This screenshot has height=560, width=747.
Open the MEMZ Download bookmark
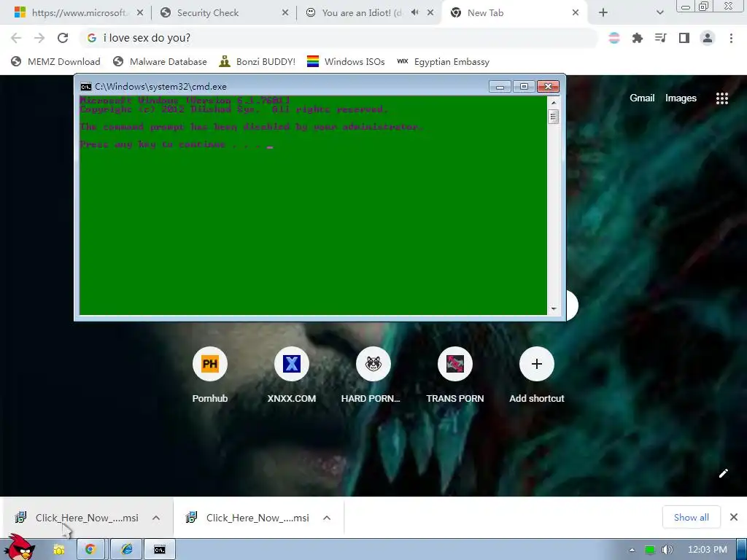click(x=55, y=62)
